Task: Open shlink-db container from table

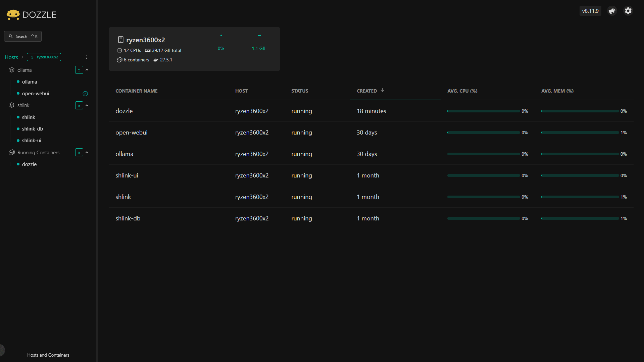Action: [x=128, y=218]
